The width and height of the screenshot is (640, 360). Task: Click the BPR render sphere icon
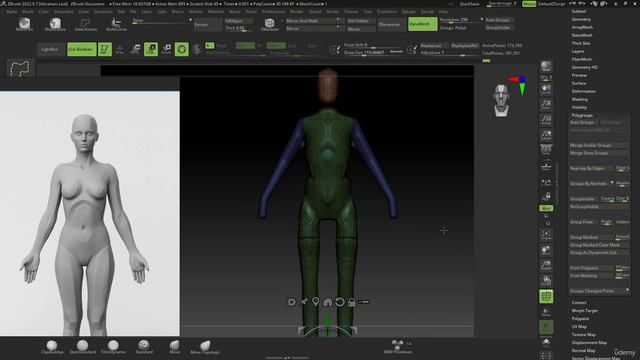(546, 66)
